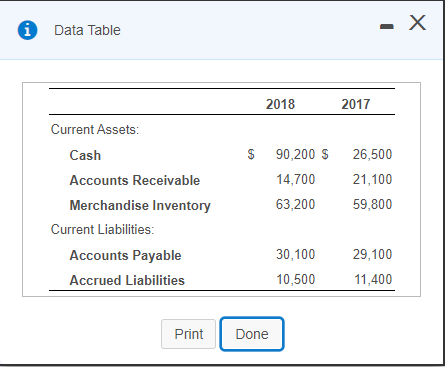Viewport: 445px width, 367px height.
Task: Select the 59,800 inventory value
Action: point(372,204)
